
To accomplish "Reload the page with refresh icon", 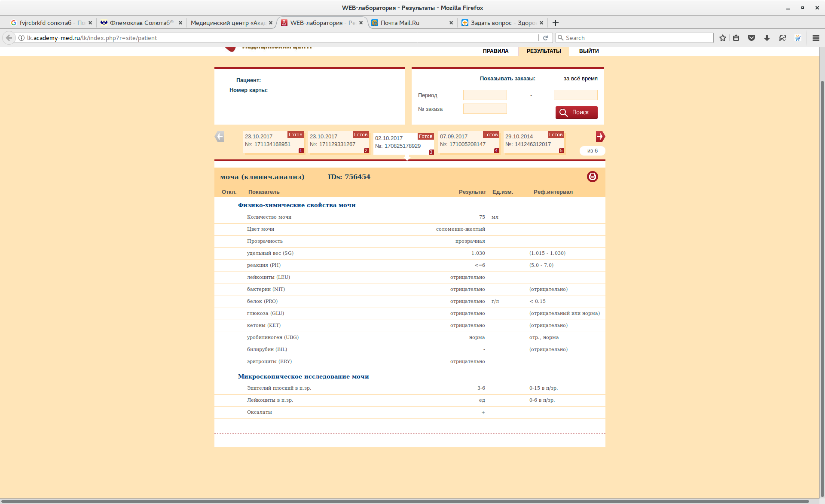I will [545, 38].
